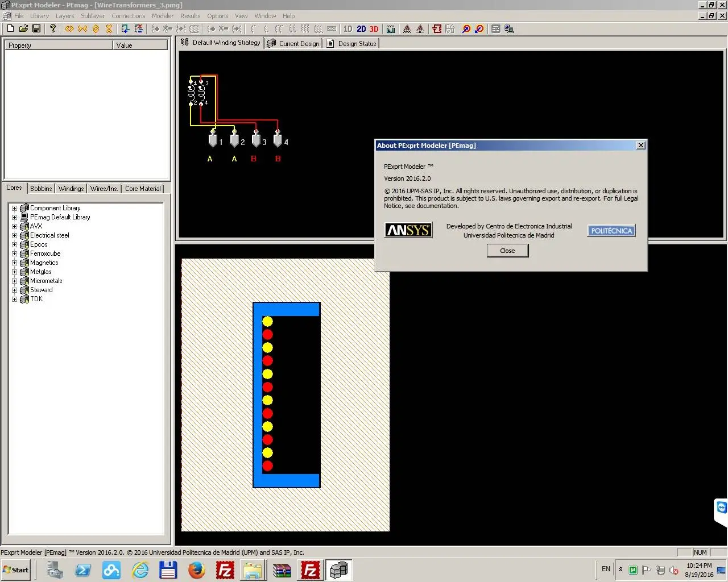Click the Value column header

[140, 45]
